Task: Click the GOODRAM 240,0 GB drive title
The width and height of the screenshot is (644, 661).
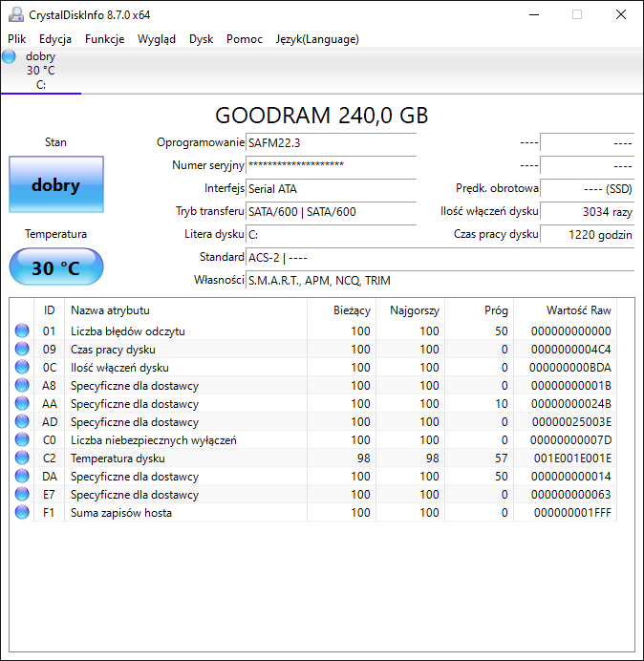Action: point(322,115)
